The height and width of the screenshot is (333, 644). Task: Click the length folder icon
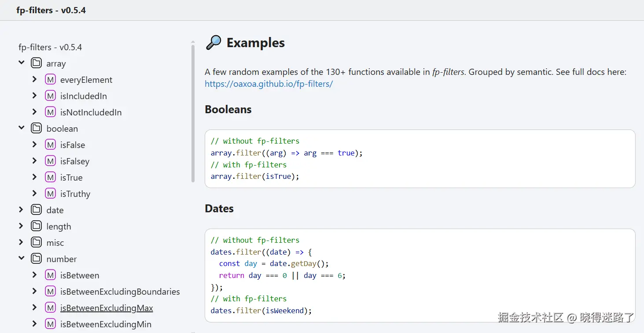pyautogui.click(x=36, y=226)
